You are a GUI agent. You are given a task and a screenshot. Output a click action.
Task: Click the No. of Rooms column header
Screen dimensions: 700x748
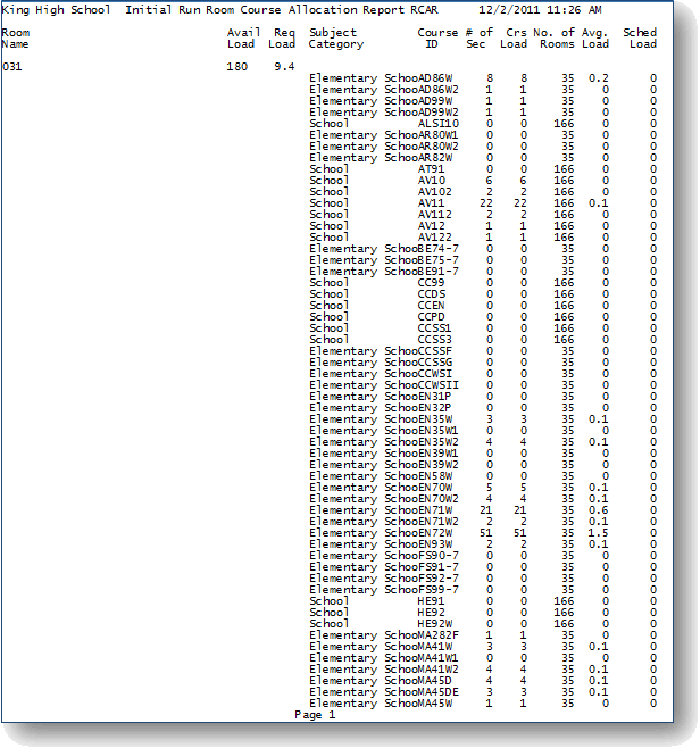click(x=554, y=38)
